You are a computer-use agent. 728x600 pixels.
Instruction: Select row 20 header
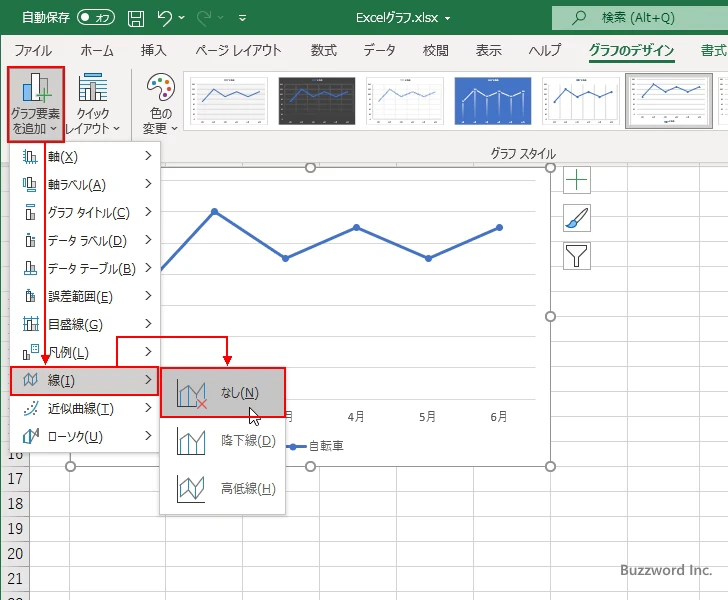(x=15, y=554)
